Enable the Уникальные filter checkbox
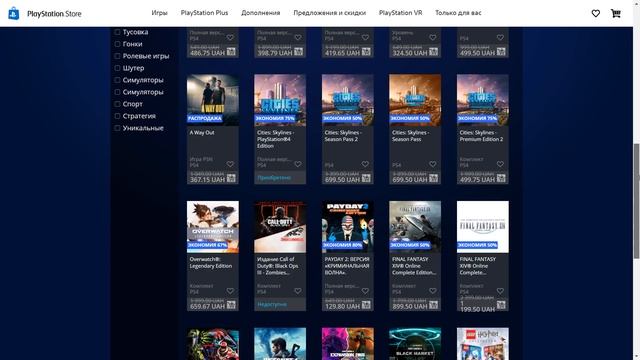The height and width of the screenshot is (360, 640). click(x=118, y=128)
